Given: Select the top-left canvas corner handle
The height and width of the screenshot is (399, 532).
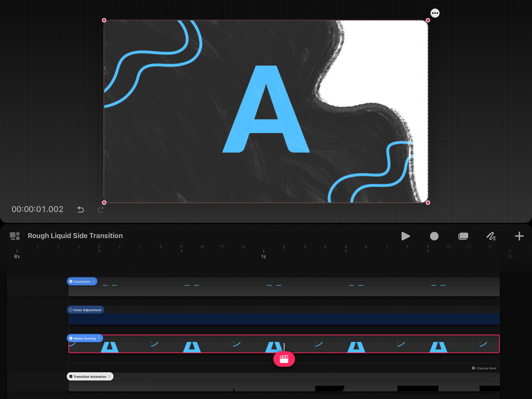Looking at the screenshot, I should [104, 20].
